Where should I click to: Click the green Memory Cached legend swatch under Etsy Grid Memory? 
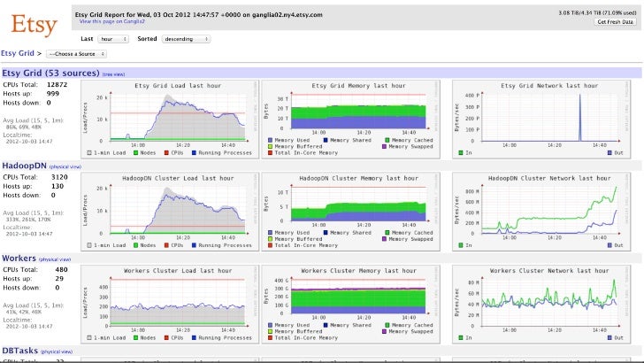(387, 140)
